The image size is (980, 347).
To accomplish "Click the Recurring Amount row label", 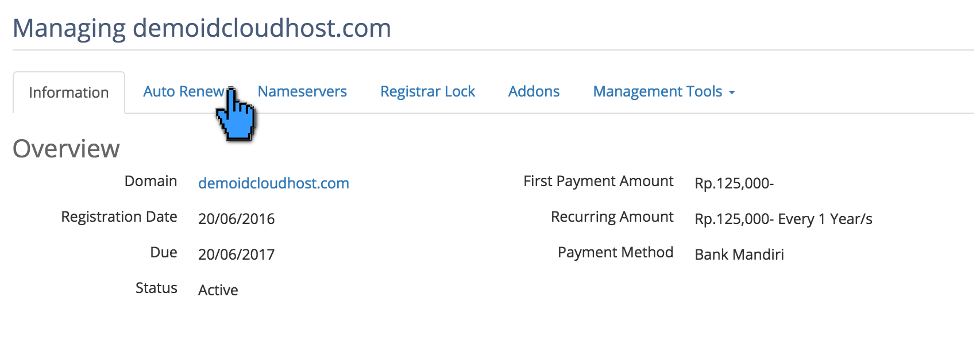I will click(x=611, y=217).
